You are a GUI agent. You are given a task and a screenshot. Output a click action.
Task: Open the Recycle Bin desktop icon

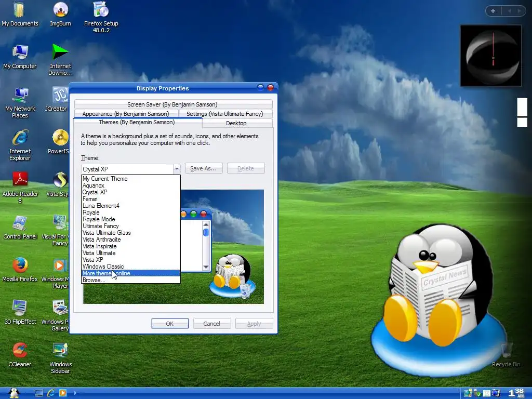click(506, 354)
